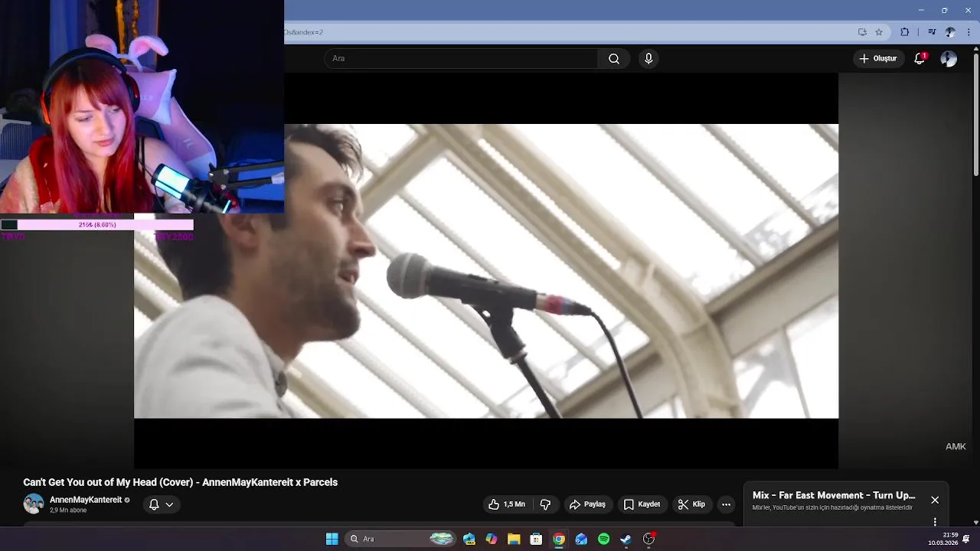Screen dimensions: 980x551
Task: Open Outlook mail from taskbar
Action: [x=581, y=539]
